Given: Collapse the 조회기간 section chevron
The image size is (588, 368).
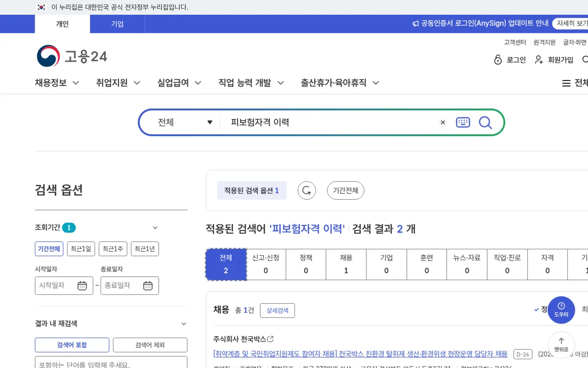Looking at the screenshot, I should point(155,228).
